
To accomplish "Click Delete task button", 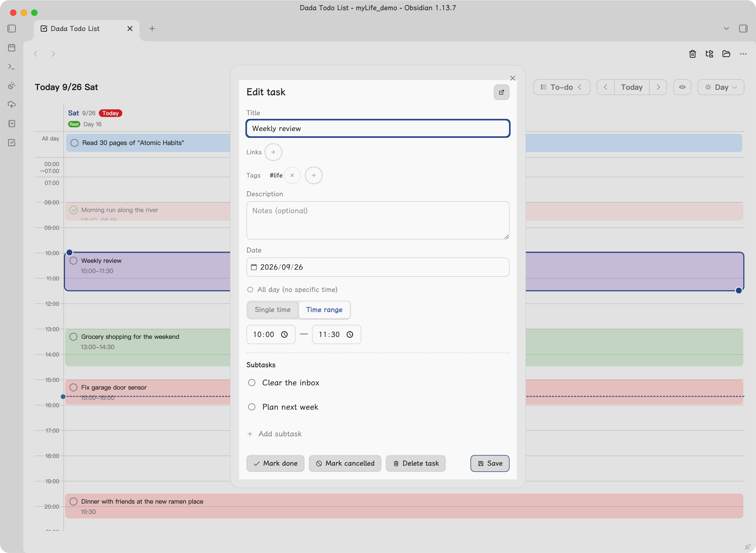I will click(416, 463).
